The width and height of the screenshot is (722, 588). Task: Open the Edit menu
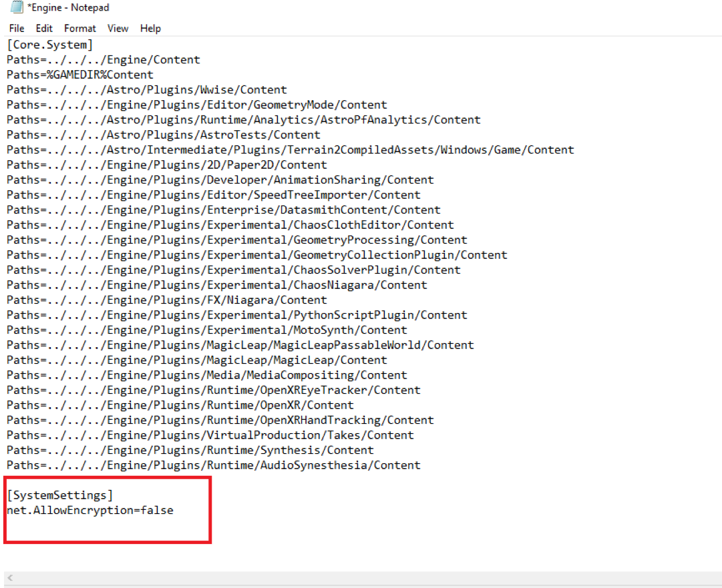pyautogui.click(x=44, y=28)
